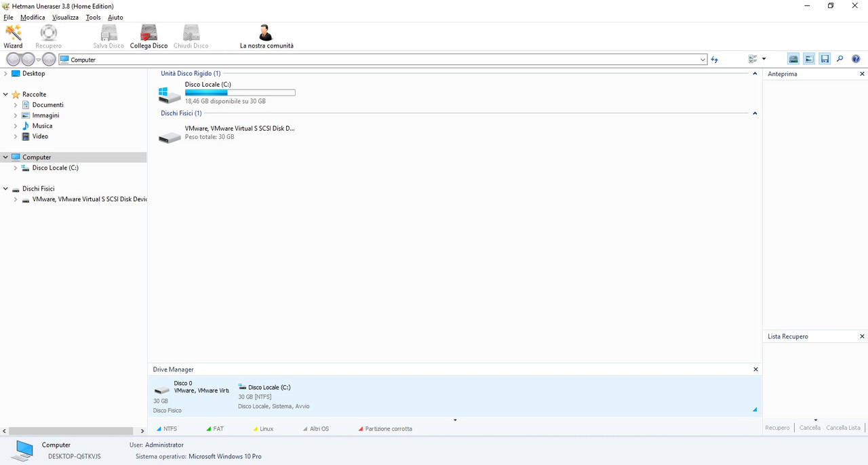Expand the Video tree node
This screenshot has width=868, height=465.
pos(16,136)
